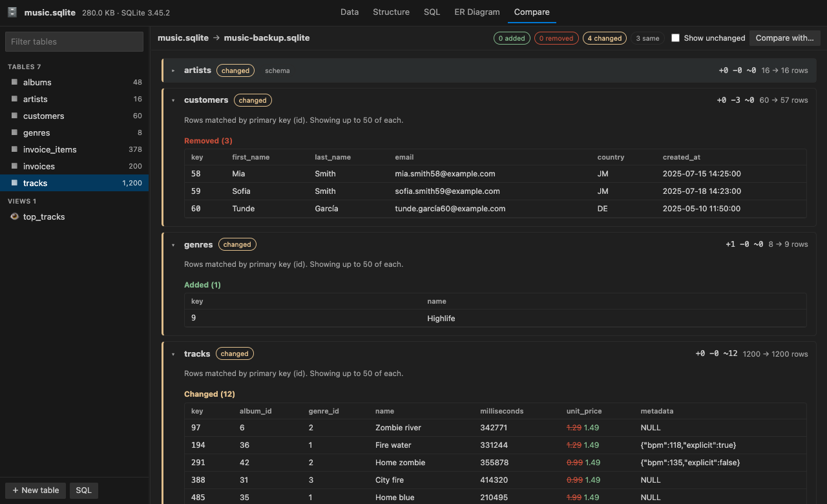Click the albums table icon in sidebar

[x=14, y=82]
